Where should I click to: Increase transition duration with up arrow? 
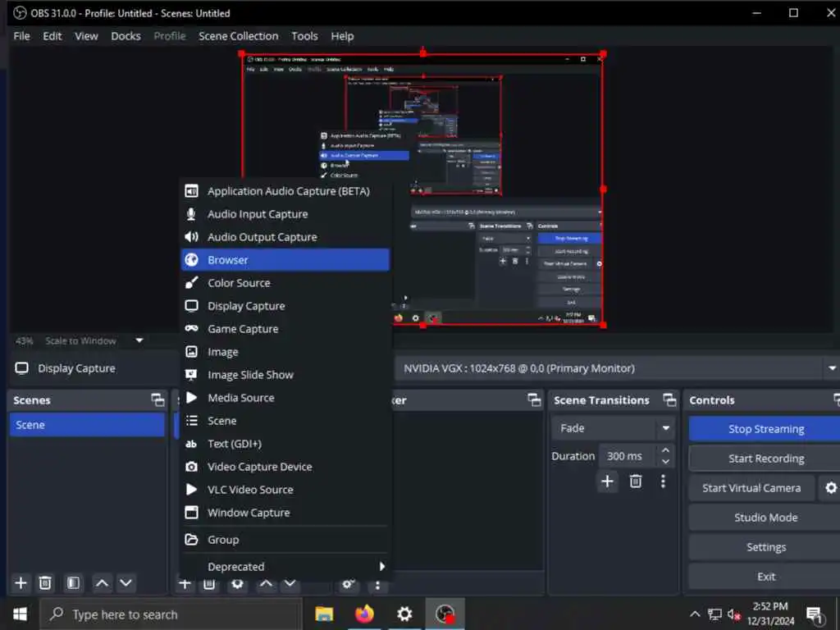[x=665, y=450]
